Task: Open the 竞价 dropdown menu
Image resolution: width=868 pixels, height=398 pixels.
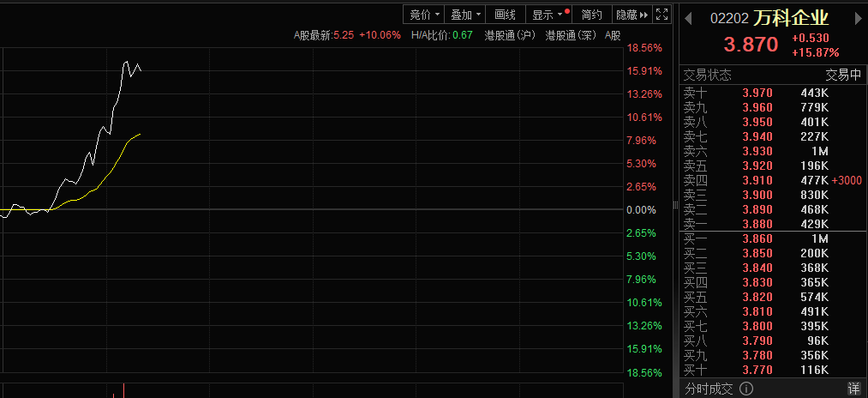Action: coord(424,14)
